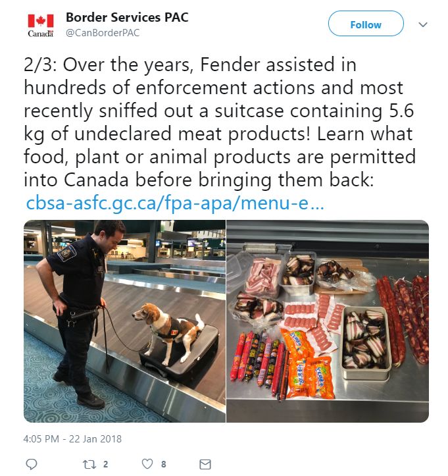Viewport: 448px width, 476px height.
Task: View the seized meat products photo
Action: coord(328,321)
